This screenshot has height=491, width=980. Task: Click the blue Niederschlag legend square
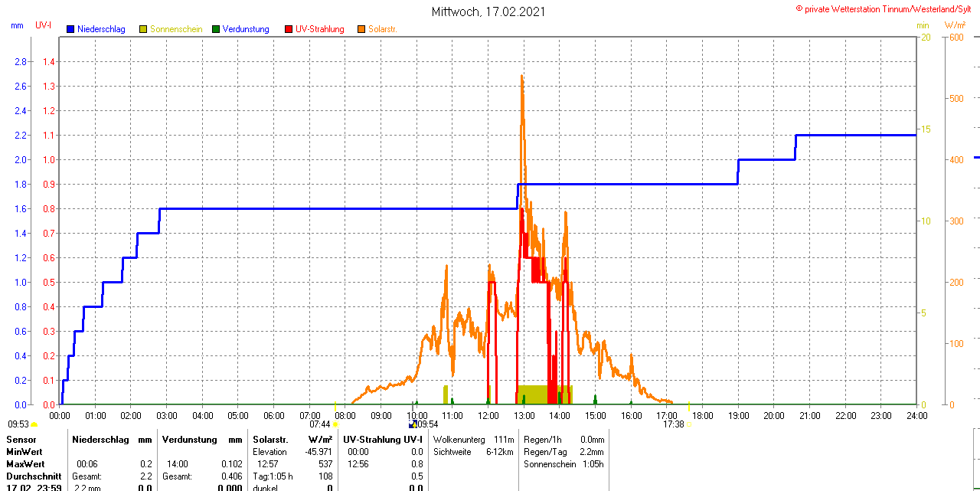[70, 29]
